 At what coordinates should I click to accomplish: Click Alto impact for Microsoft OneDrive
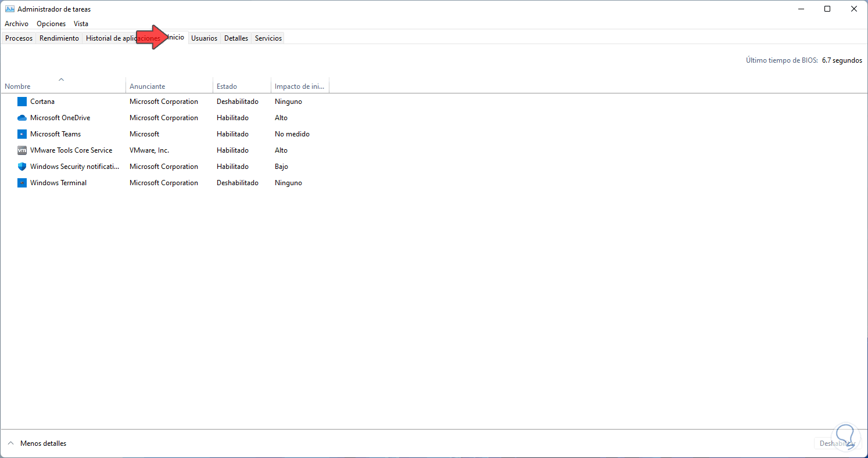[281, 118]
